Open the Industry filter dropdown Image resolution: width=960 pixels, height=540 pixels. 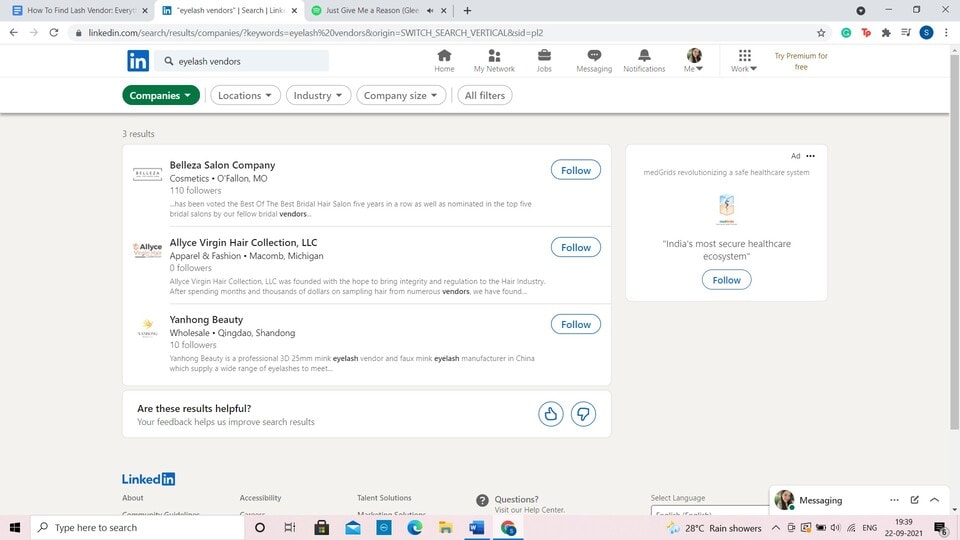pos(318,96)
